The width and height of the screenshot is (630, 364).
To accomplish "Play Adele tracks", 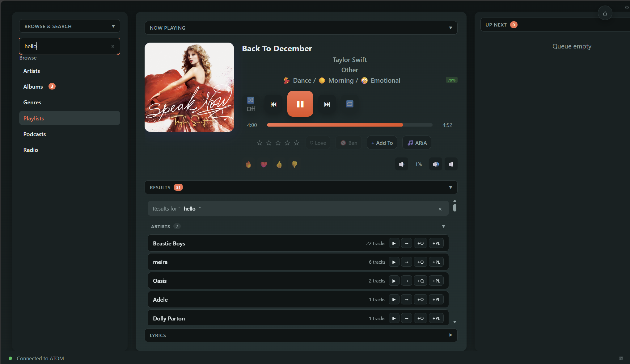I will tap(394, 299).
